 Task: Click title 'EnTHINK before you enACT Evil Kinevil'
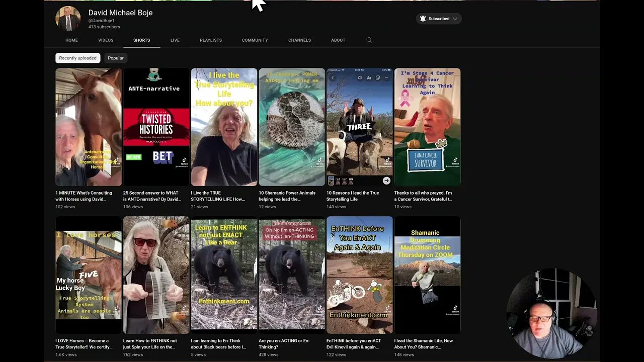click(x=354, y=344)
